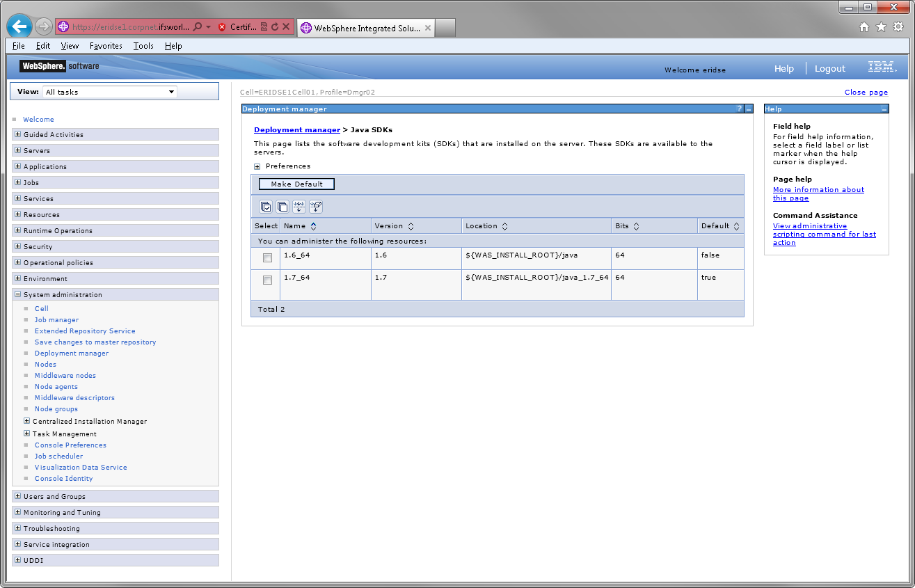
Task: Click the red certificate error shield icon
Action: click(x=222, y=27)
